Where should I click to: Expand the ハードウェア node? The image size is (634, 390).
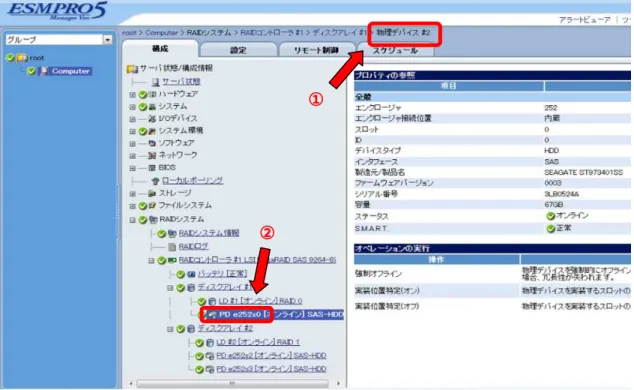click(x=132, y=95)
